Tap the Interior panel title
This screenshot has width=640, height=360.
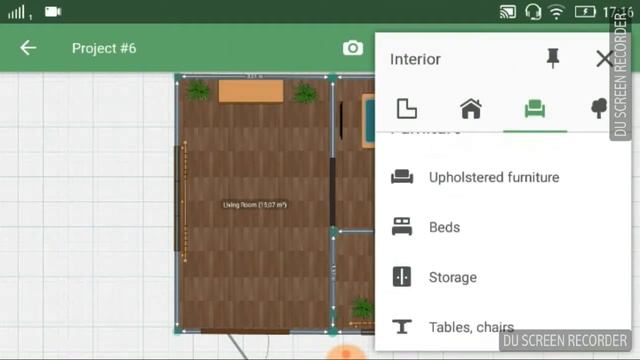[415, 59]
